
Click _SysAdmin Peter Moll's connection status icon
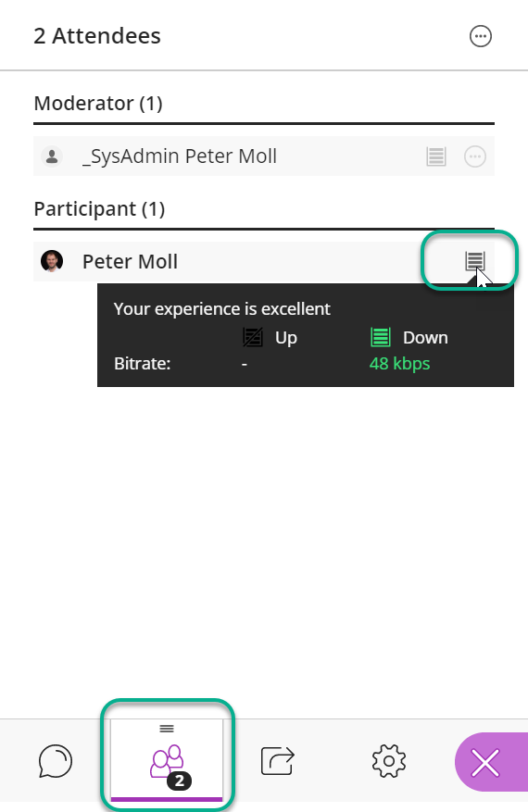tap(435, 156)
